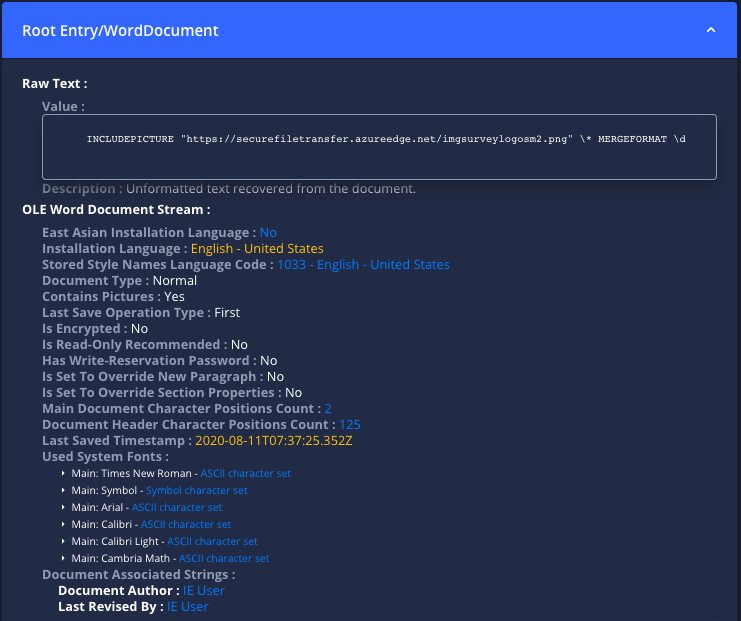Click East Asian Installation Language value 'No'
This screenshot has height=621, width=741.
[x=268, y=233]
